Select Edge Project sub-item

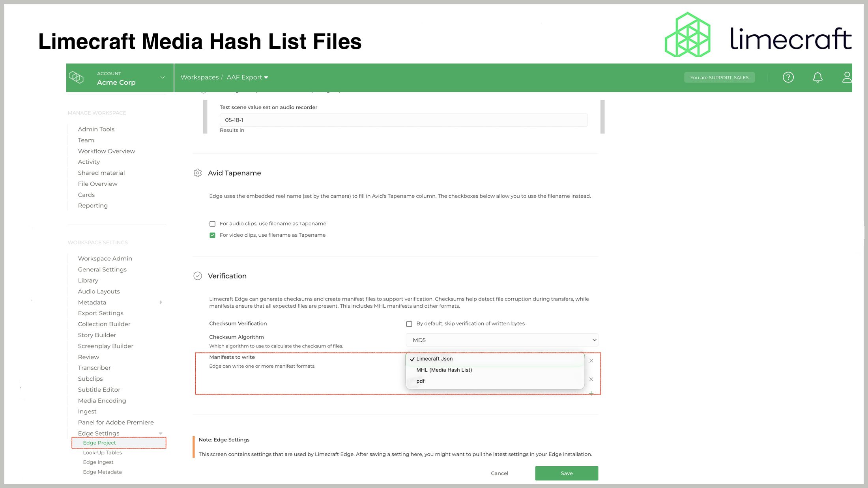99,443
